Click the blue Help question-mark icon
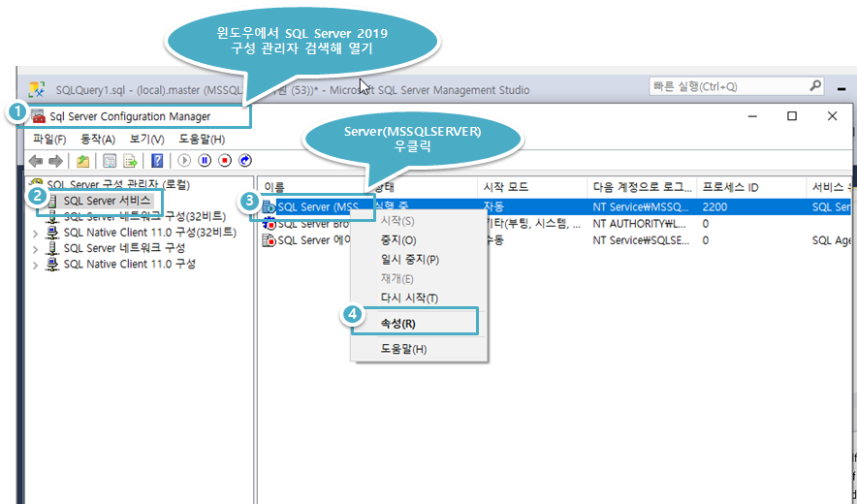 pos(157,161)
